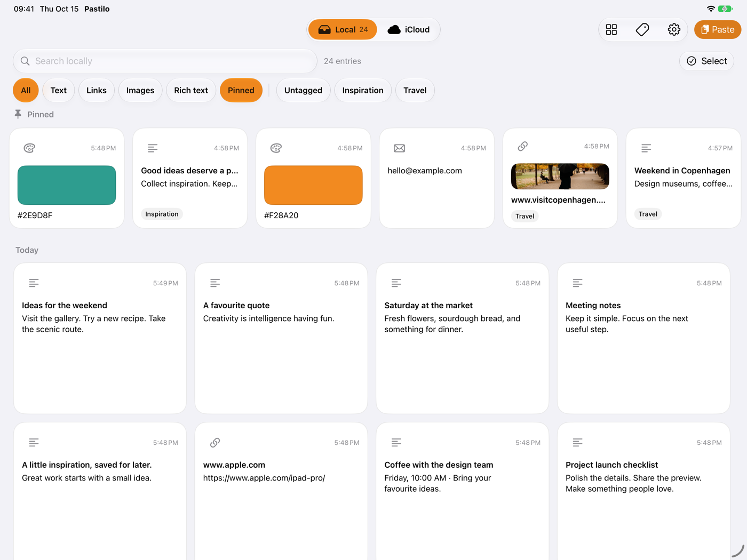Toggle the Rich text filter chip
Viewport: 747px width, 560px height.
click(x=191, y=91)
